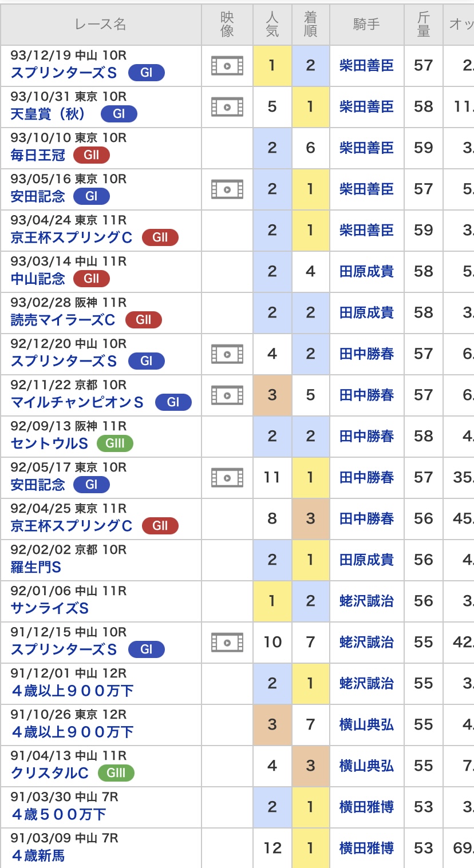This screenshot has width=474, height=868.
Task: Open 読売マイラーズC race result
Action: click(63, 320)
